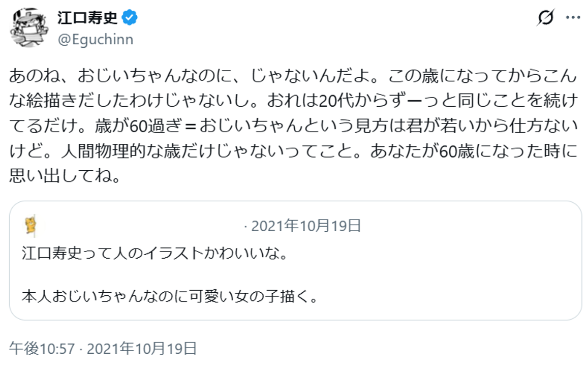This screenshot has height=370, width=588.
Task: Click quoted line 本人おじいちゃんなのに可愛い女の子描く。
Action: tap(170, 296)
